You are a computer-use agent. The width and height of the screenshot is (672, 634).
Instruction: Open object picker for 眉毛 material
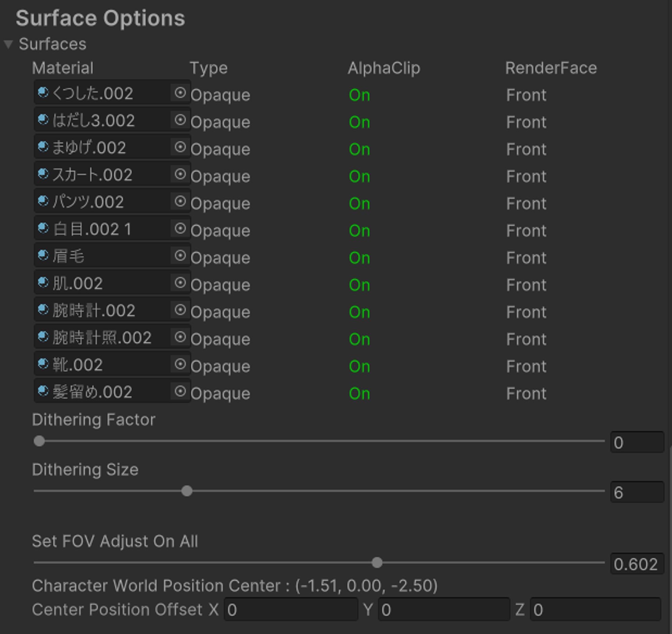(180, 255)
